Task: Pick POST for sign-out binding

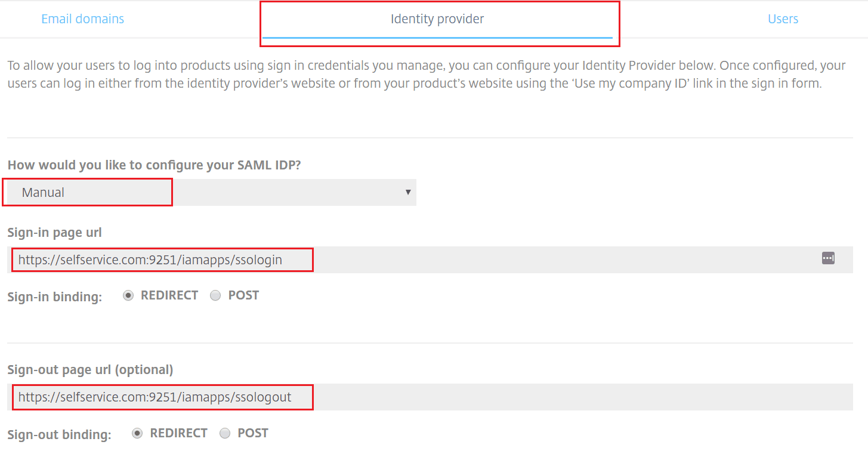Action: [224, 433]
